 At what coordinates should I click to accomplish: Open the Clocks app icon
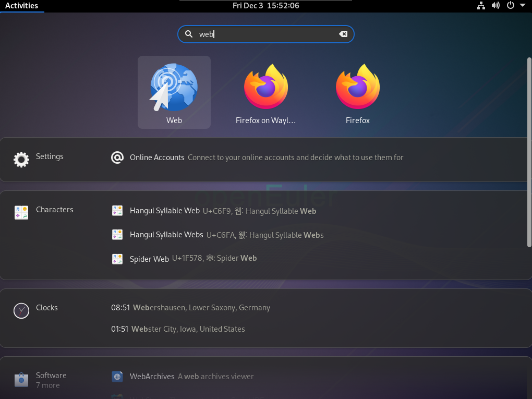(x=21, y=310)
